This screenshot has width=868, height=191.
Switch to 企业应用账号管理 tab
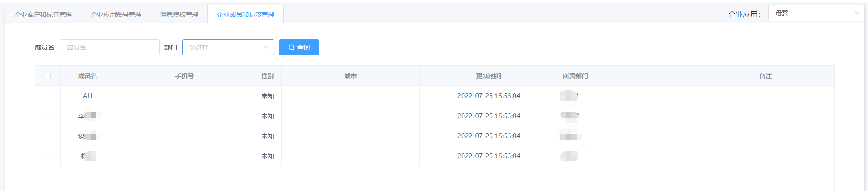[116, 15]
